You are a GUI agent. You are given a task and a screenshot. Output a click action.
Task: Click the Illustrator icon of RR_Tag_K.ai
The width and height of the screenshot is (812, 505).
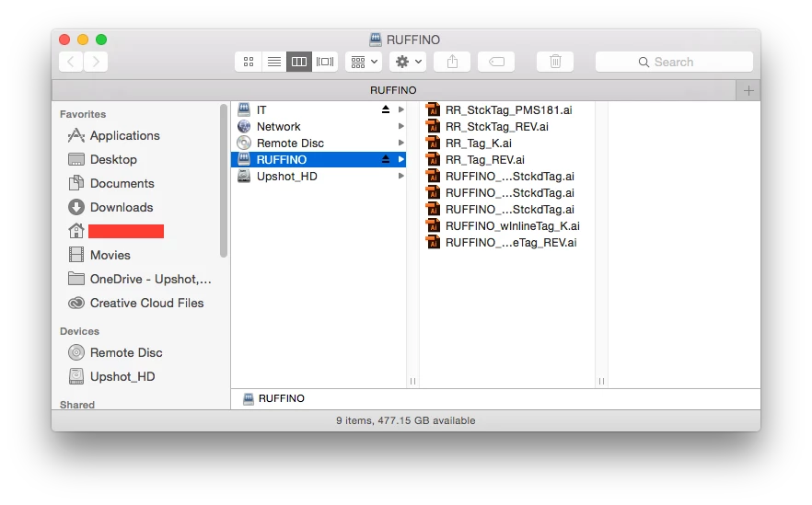pos(433,143)
